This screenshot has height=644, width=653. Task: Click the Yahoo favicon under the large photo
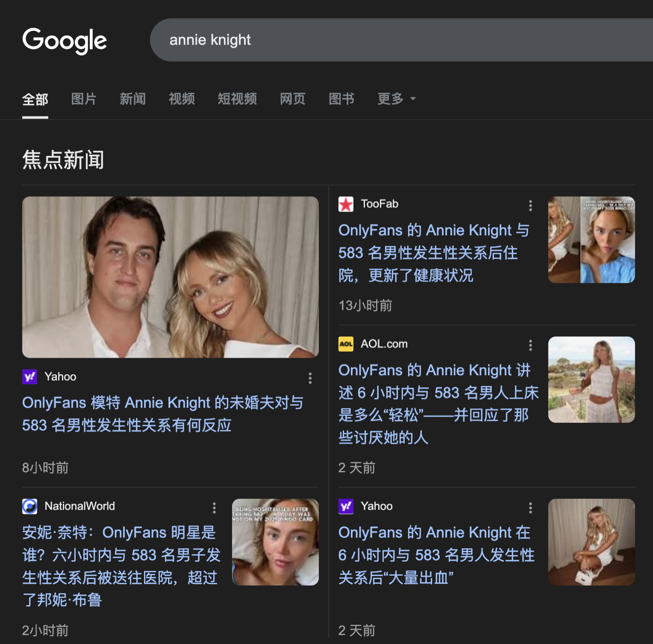[30, 377]
